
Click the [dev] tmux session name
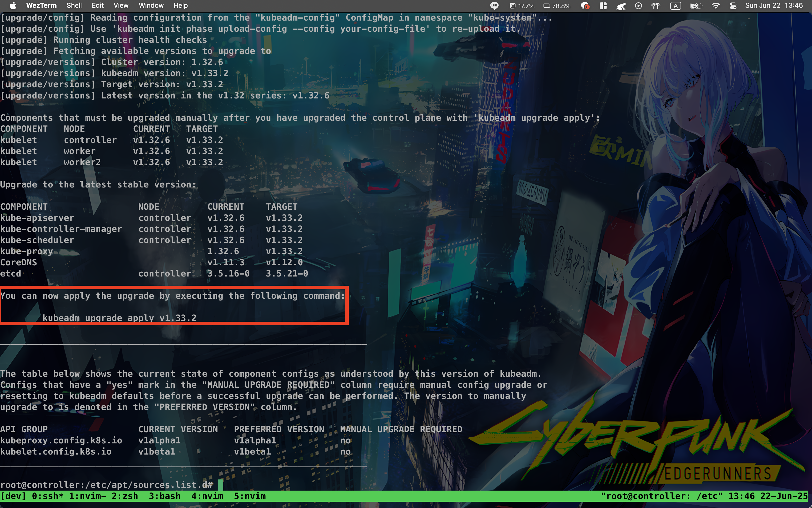(14, 496)
